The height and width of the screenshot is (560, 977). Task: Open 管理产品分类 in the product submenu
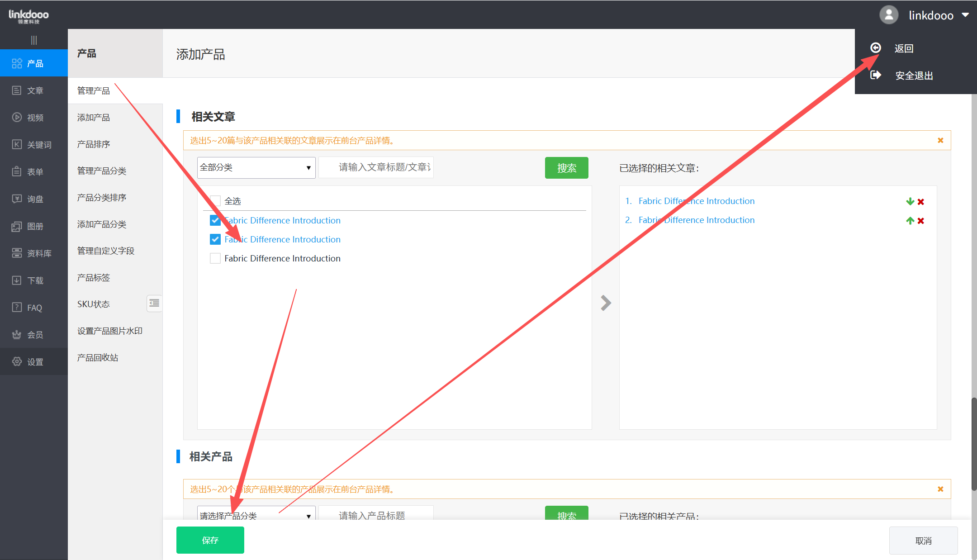click(102, 171)
